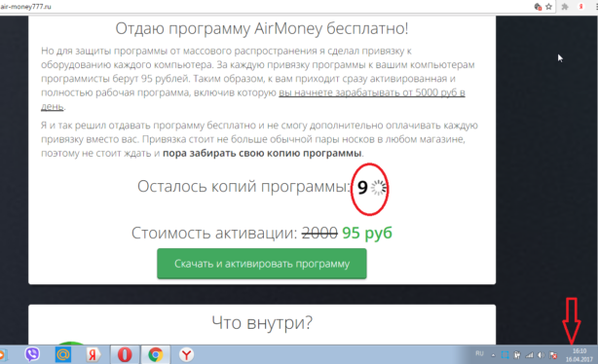
Task: Switch to the Opera browser in the taskbar
Action: coord(125,354)
